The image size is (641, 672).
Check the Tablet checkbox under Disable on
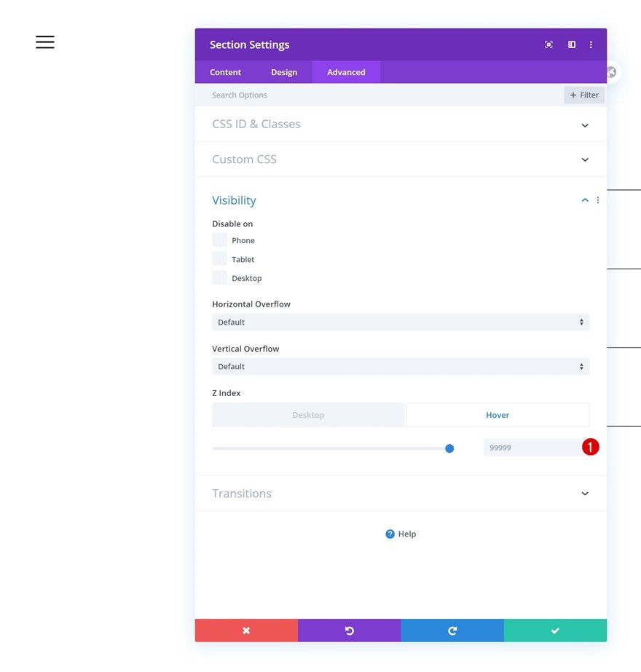pos(219,258)
